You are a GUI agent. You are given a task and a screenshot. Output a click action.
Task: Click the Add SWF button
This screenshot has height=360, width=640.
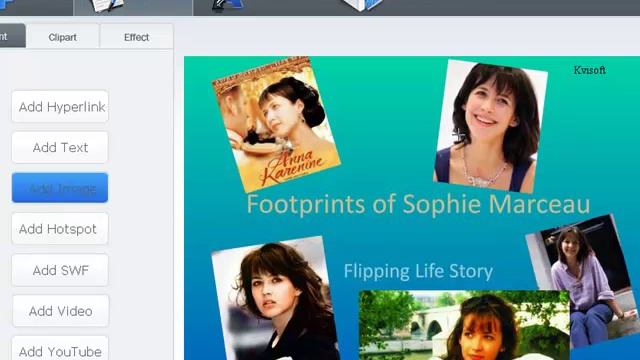(x=60, y=270)
